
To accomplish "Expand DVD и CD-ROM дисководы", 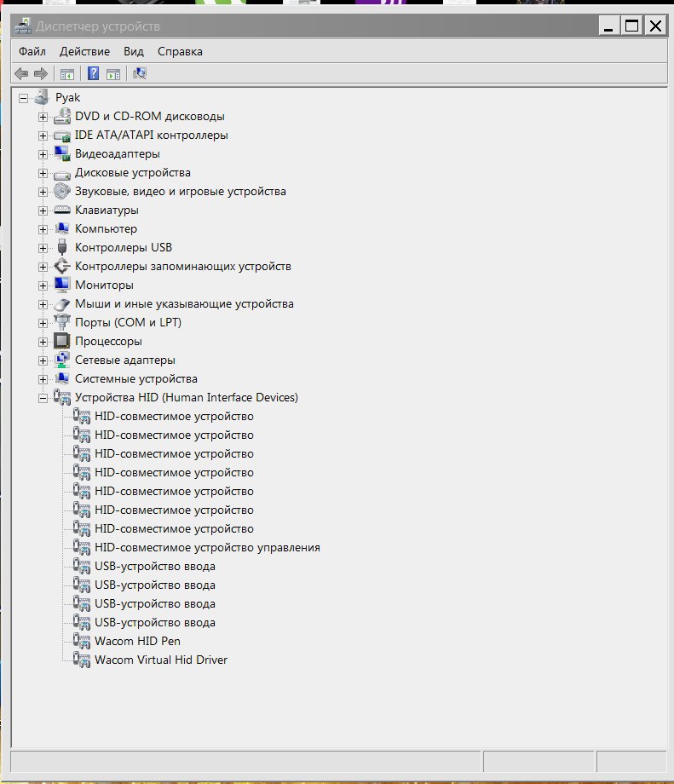I will tap(43, 117).
